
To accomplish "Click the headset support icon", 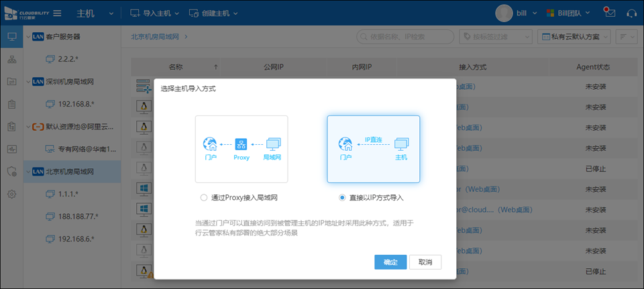I will (x=631, y=13).
